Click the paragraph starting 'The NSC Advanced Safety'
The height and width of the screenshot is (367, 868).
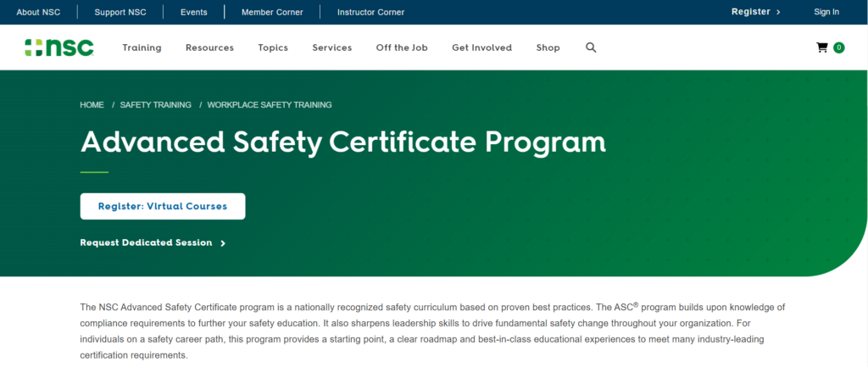tap(433, 331)
